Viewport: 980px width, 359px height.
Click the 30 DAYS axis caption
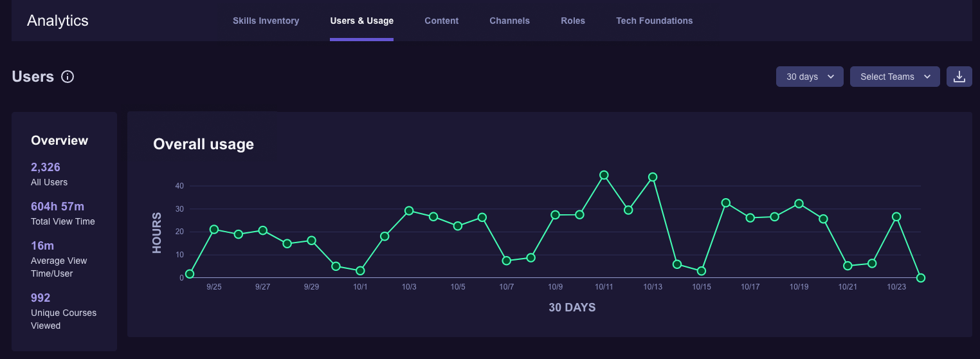572,308
